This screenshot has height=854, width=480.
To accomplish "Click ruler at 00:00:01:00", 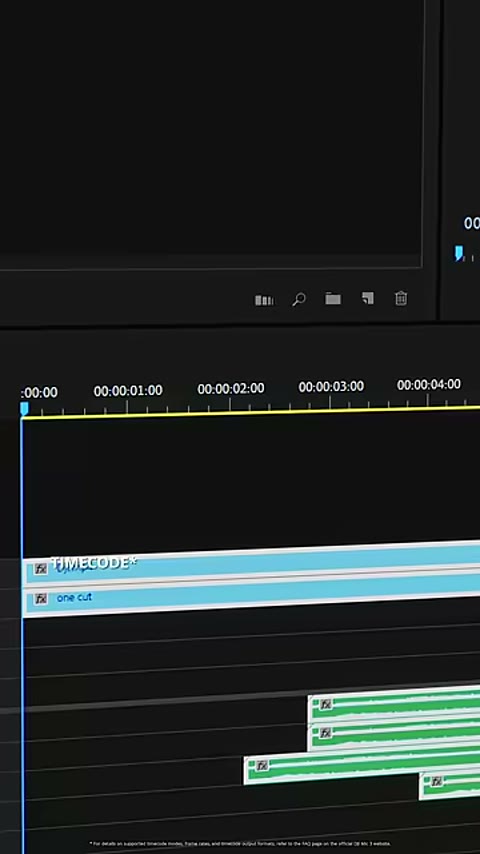I will [x=127, y=391].
